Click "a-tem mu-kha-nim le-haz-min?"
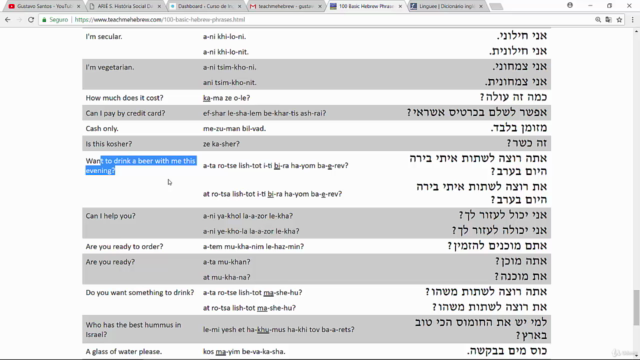 point(253,247)
